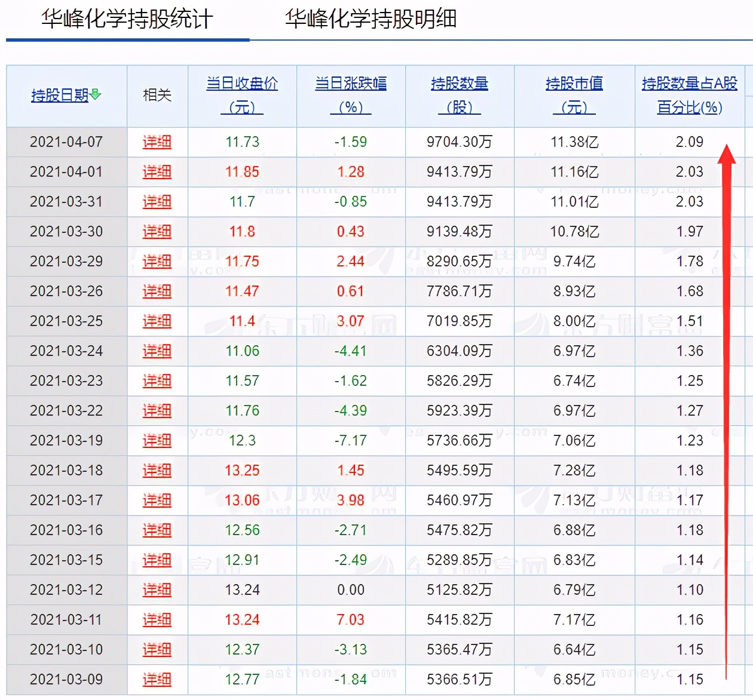753x700 pixels.
Task: Sort by 持股数量占A股百分比 header
Action: [690, 95]
